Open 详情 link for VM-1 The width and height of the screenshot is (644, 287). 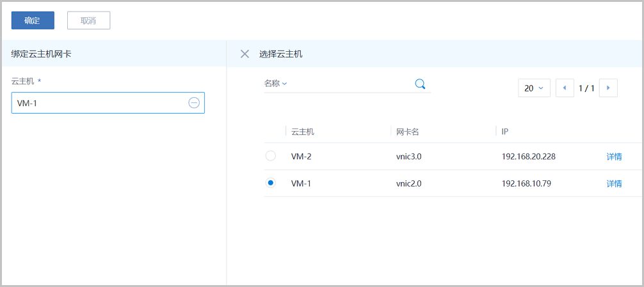614,183
